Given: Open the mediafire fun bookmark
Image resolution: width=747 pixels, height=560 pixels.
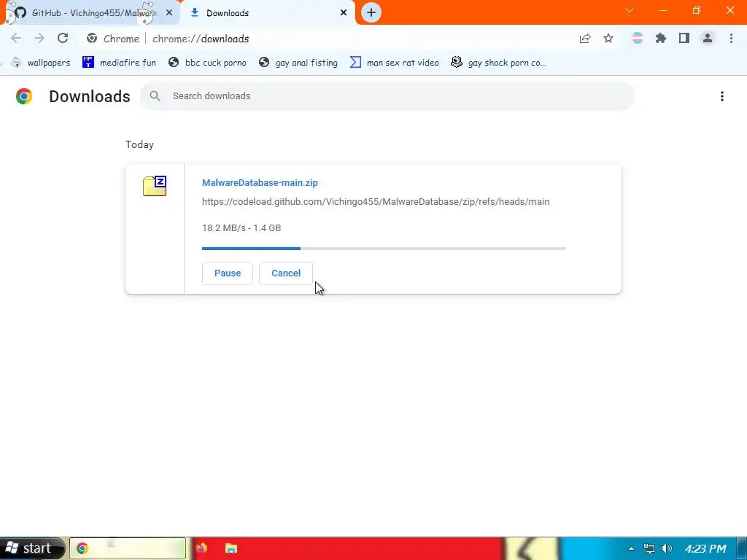Looking at the screenshot, I should coord(119,63).
